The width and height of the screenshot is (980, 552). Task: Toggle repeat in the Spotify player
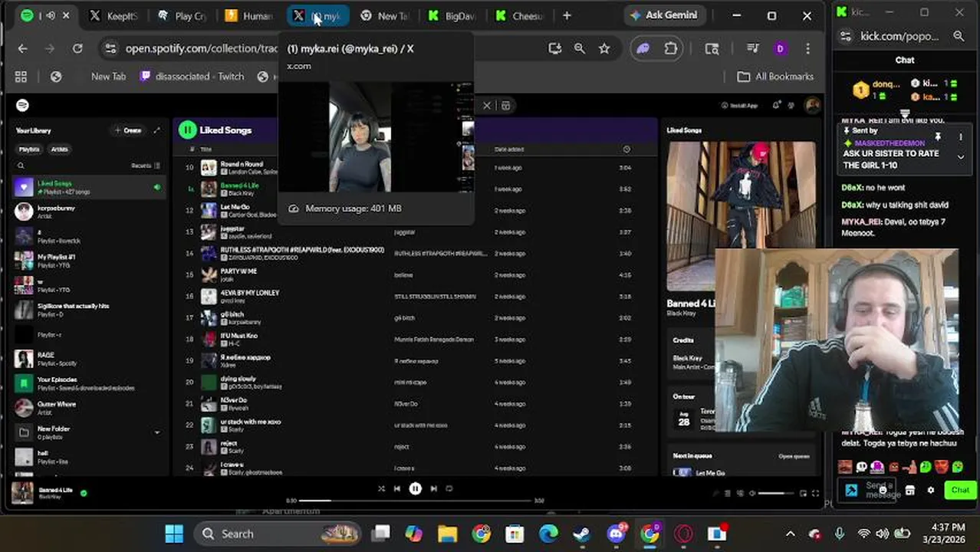click(449, 488)
